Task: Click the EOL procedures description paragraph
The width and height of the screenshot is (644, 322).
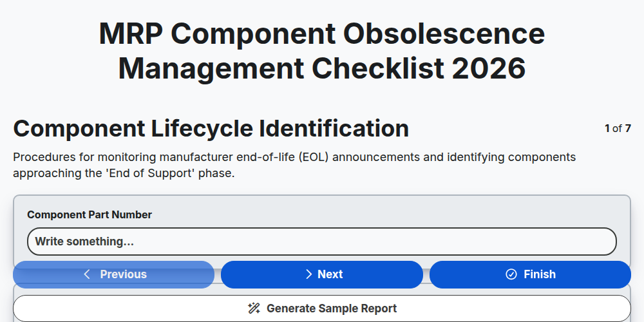Action: click(x=294, y=165)
